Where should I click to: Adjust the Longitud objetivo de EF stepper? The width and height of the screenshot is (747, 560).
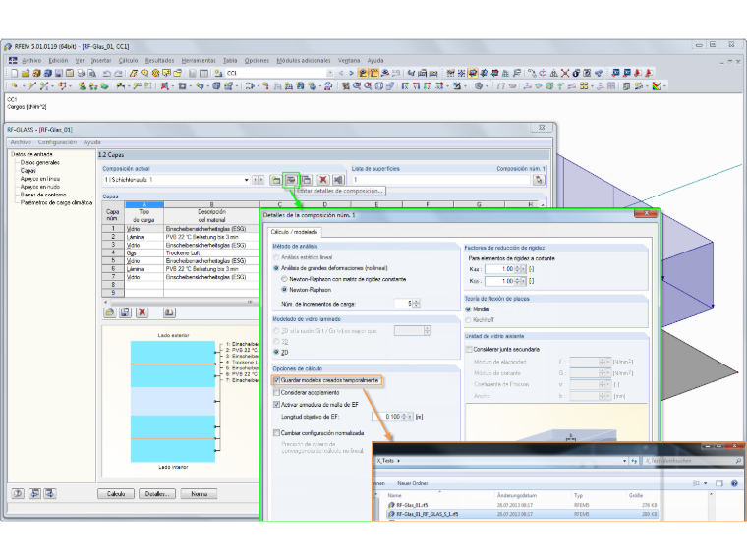pyautogui.click(x=405, y=417)
